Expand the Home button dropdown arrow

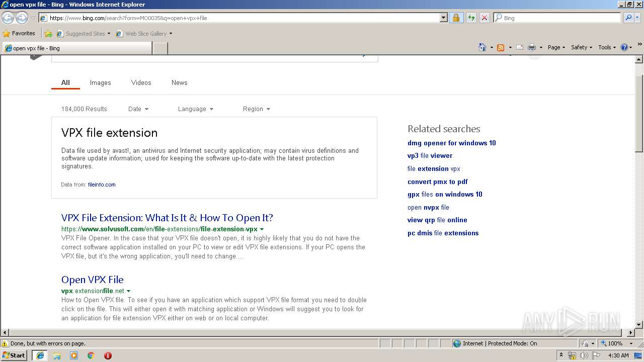point(491,47)
